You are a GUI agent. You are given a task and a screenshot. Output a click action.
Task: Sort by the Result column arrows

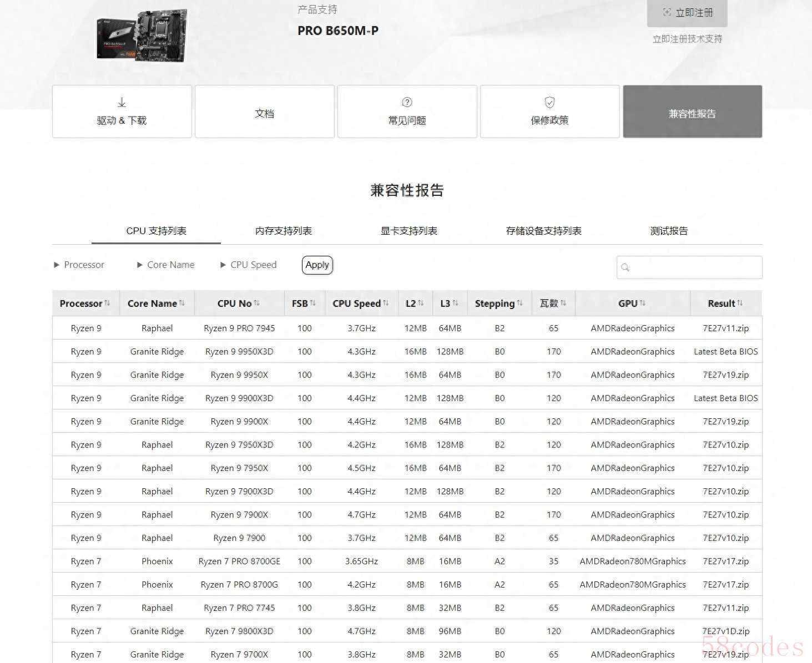tap(740, 303)
